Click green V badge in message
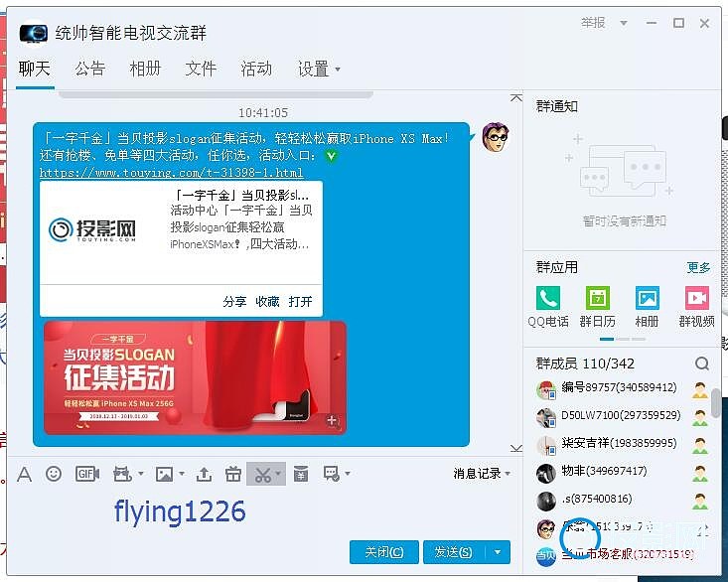728x582 pixels. 331,156
